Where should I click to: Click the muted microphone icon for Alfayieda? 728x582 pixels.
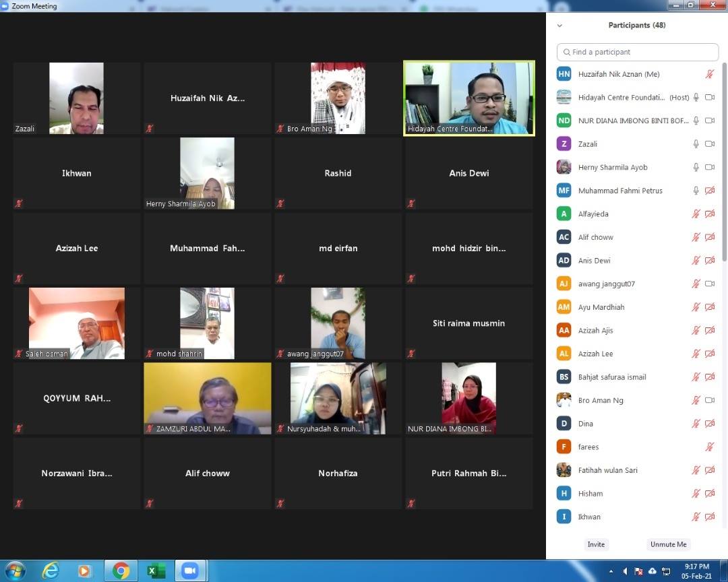click(696, 214)
